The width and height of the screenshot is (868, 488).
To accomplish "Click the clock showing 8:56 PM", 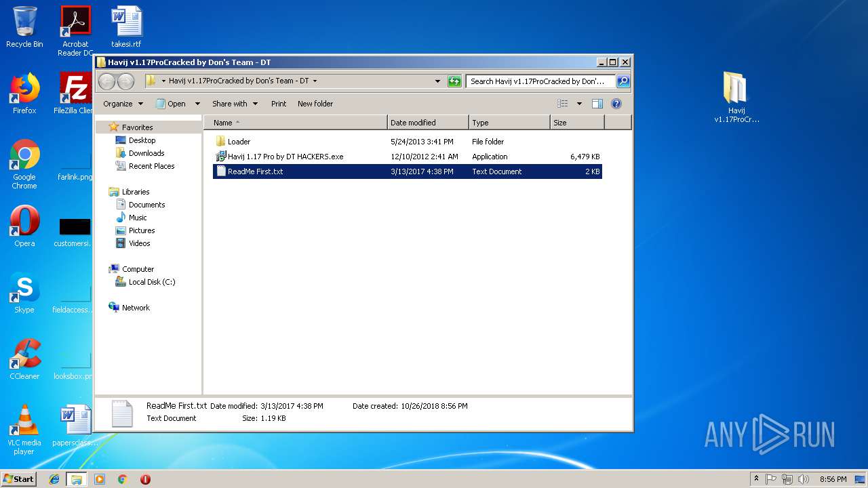I will point(833,479).
